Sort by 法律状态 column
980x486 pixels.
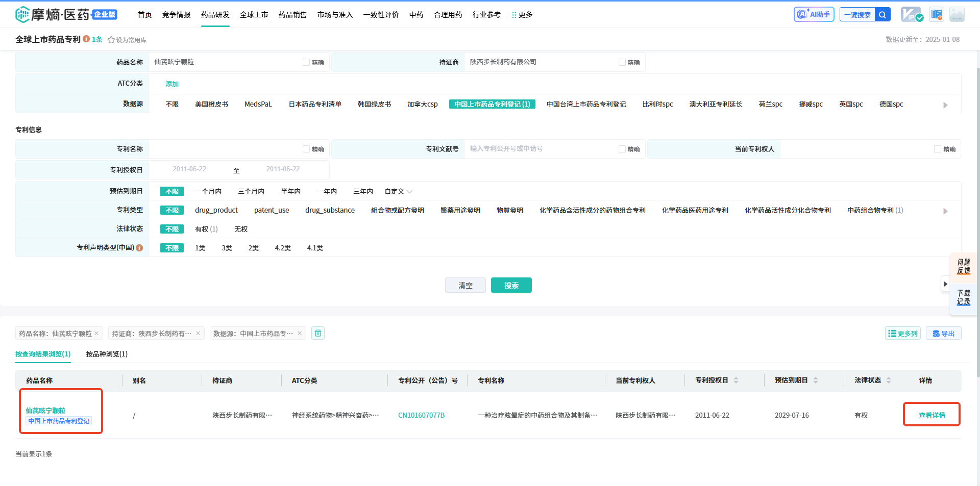889,380
